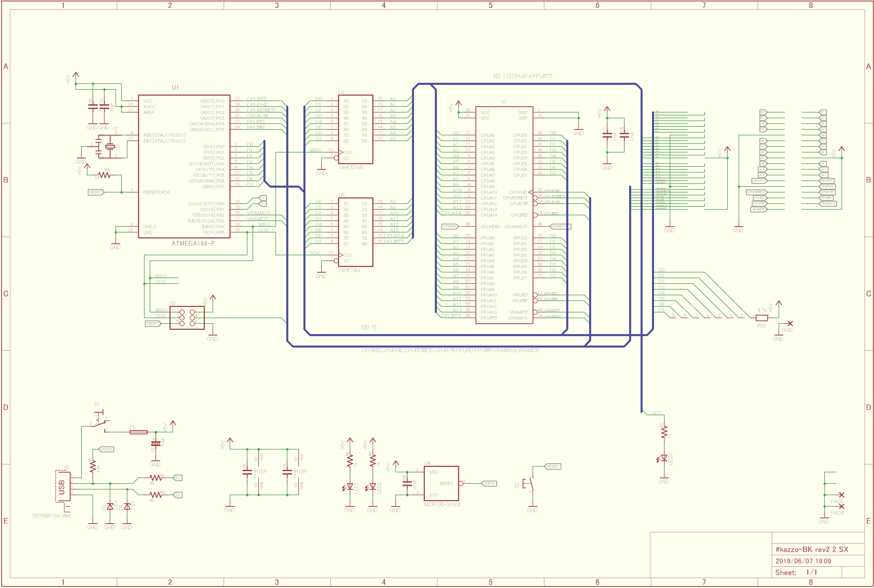
Task: Click the LED3 diode symbol
Action: point(664,458)
